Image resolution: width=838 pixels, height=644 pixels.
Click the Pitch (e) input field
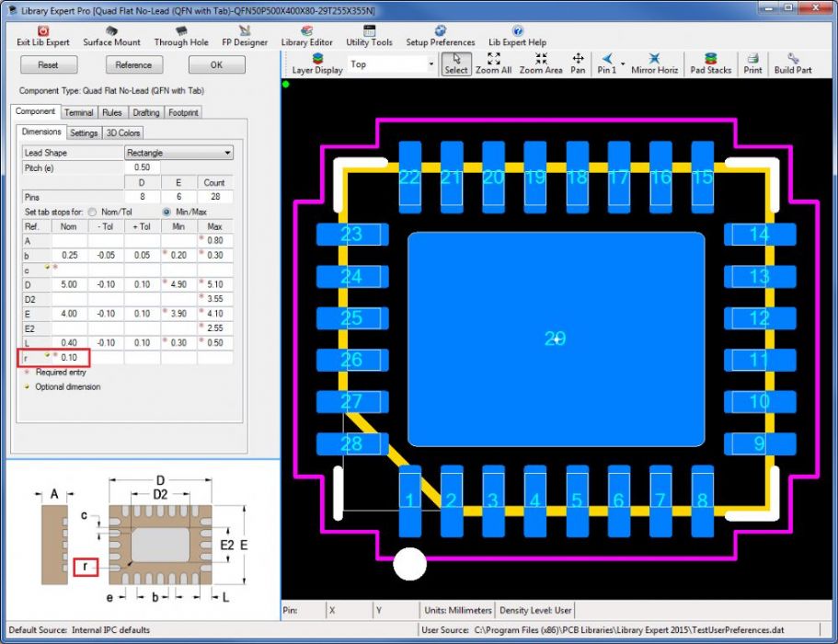point(143,167)
